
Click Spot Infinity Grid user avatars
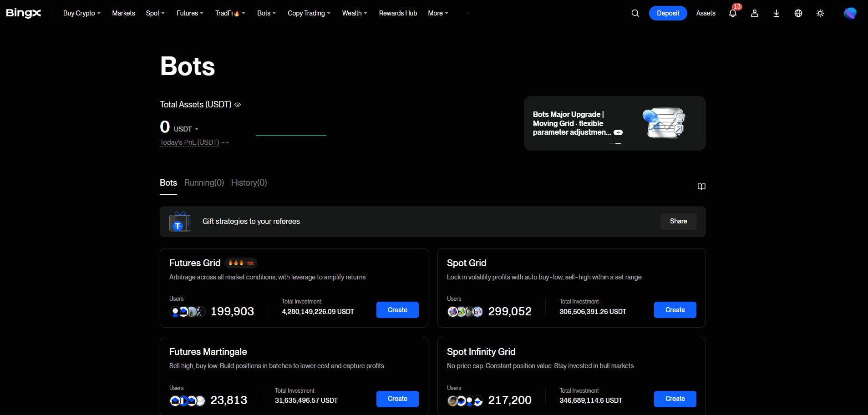point(465,400)
